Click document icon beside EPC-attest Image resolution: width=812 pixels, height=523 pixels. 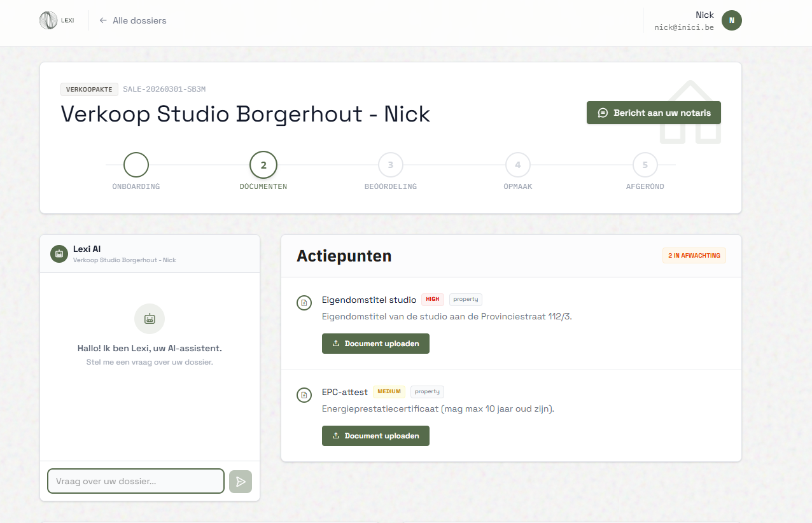pyautogui.click(x=304, y=395)
